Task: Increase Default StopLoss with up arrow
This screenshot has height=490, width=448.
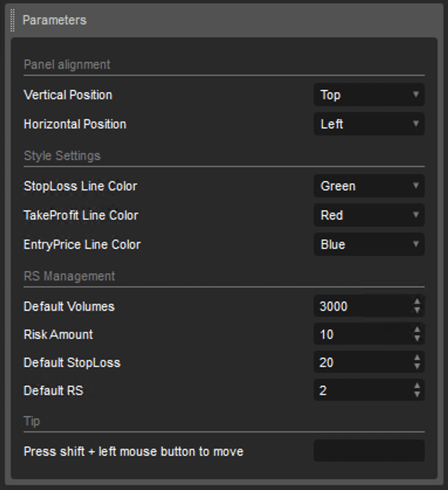Action: click(x=417, y=357)
